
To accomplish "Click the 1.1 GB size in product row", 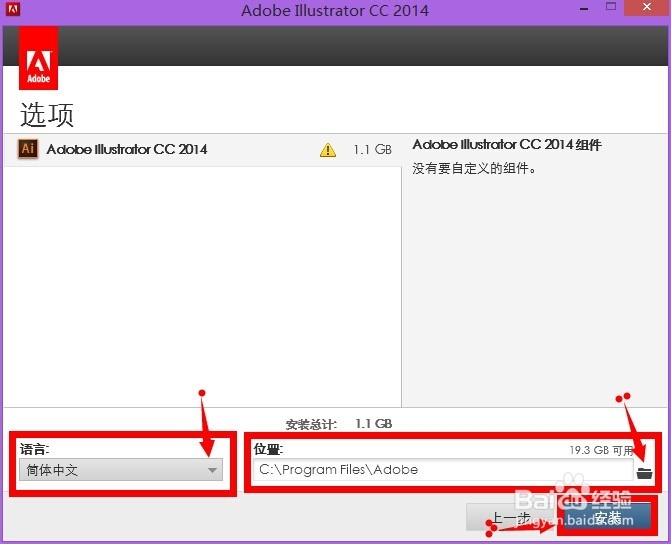I will (372, 150).
